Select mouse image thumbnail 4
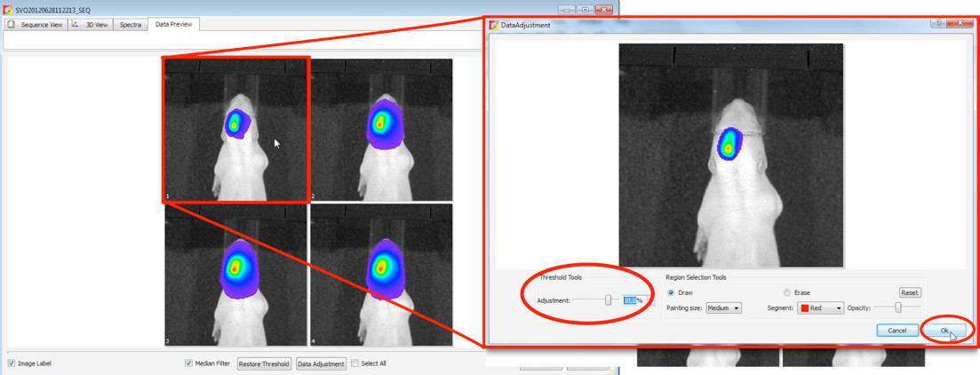980x375 pixels. point(381,275)
